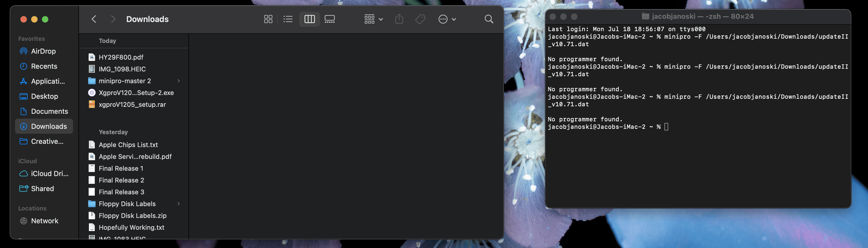Screen dimensions: 868x248
Task: Switch Finder to column view
Action: tap(309, 19)
